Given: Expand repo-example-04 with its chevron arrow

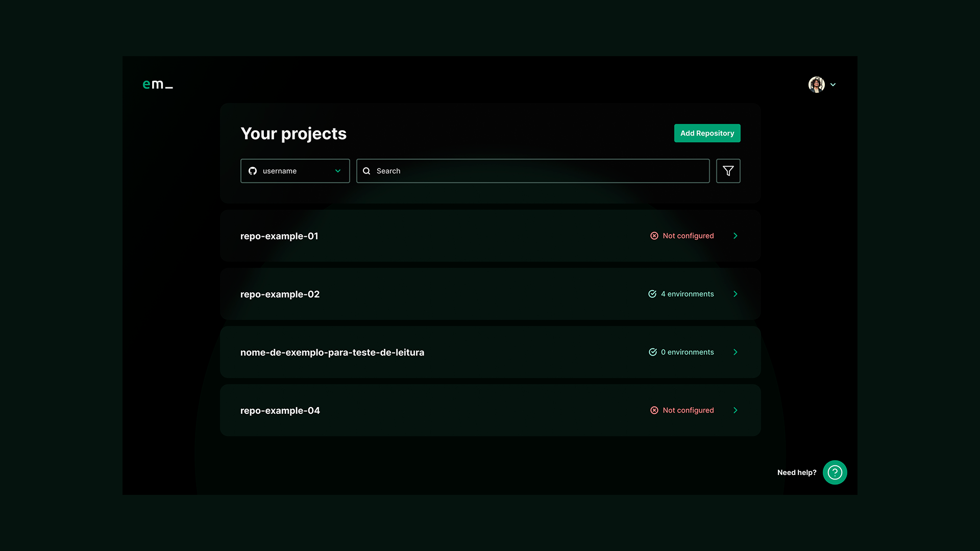Looking at the screenshot, I should point(736,410).
